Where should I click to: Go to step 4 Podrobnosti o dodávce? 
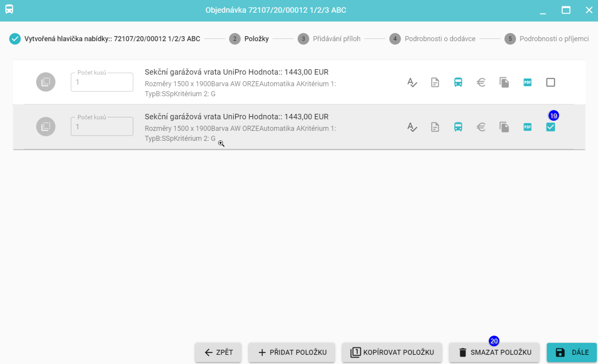432,39
